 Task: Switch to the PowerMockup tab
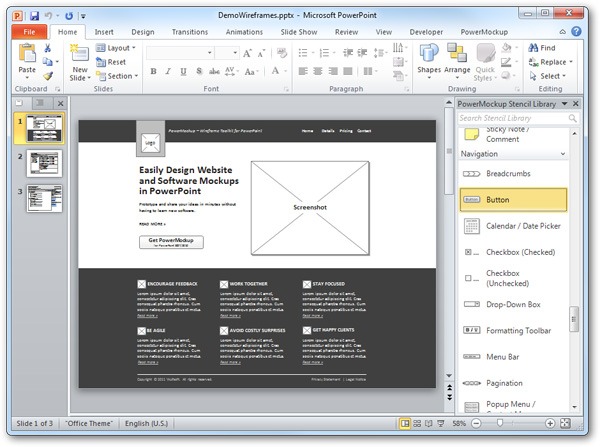(x=484, y=32)
